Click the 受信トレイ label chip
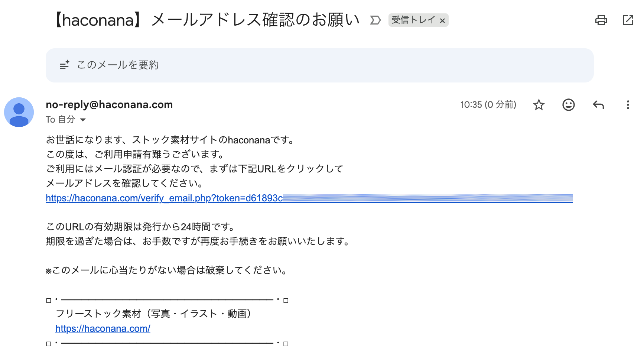The width and height of the screenshot is (644, 360). tap(413, 20)
